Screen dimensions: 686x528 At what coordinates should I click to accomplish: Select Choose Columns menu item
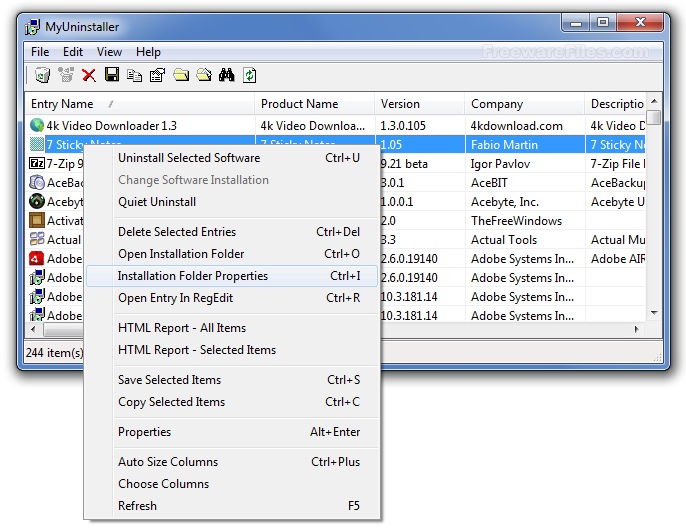coord(232,484)
